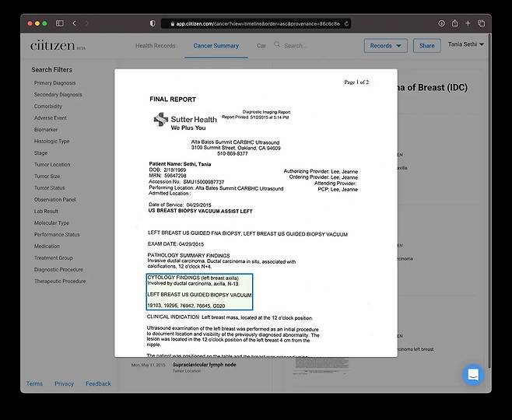Open the chat support bubble
512x420 pixels.
click(x=473, y=375)
